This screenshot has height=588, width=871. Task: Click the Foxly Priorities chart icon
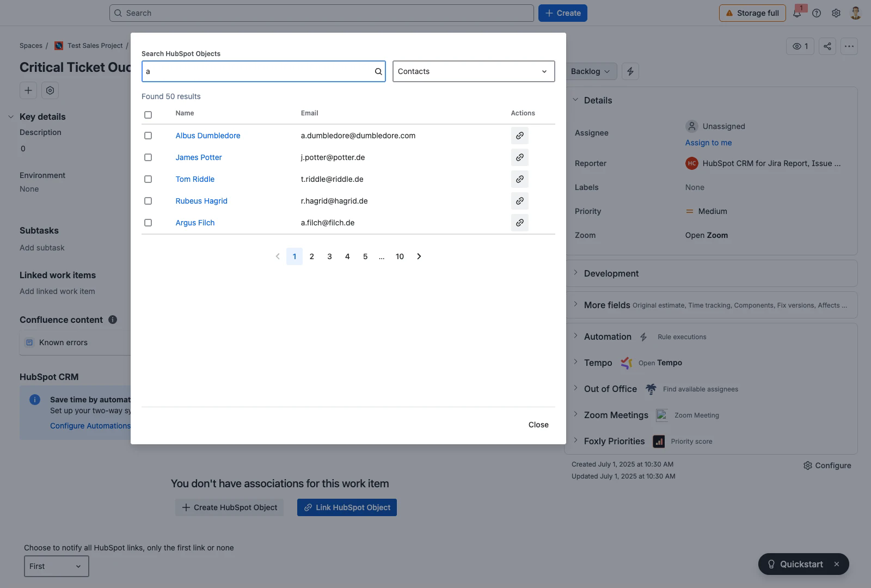659,441
